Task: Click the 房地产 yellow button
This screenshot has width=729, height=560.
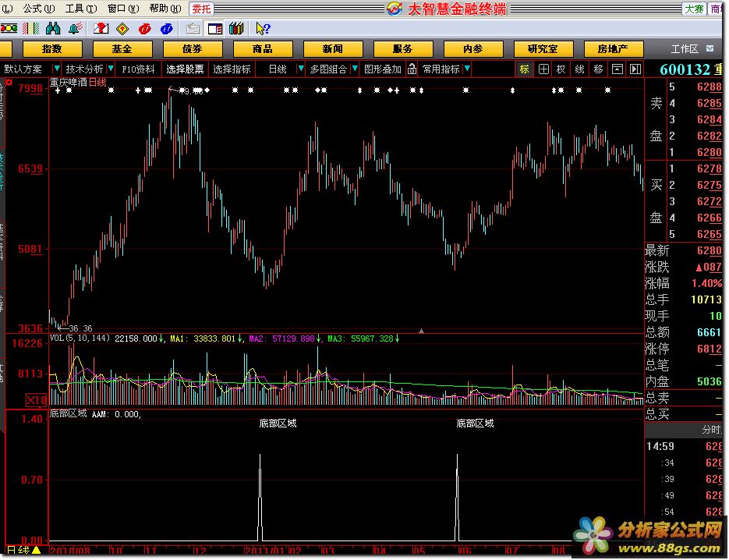Action: point(614,49)
